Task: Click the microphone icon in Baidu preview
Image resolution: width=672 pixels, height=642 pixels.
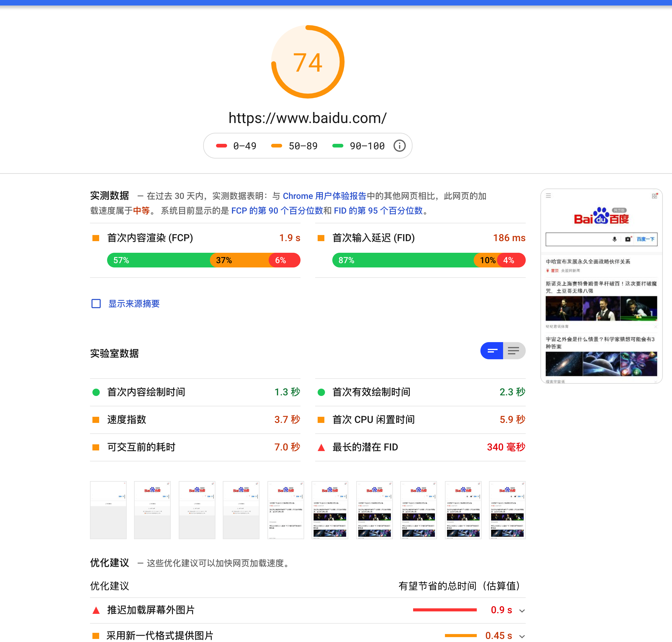Action: tap(614, 239)
